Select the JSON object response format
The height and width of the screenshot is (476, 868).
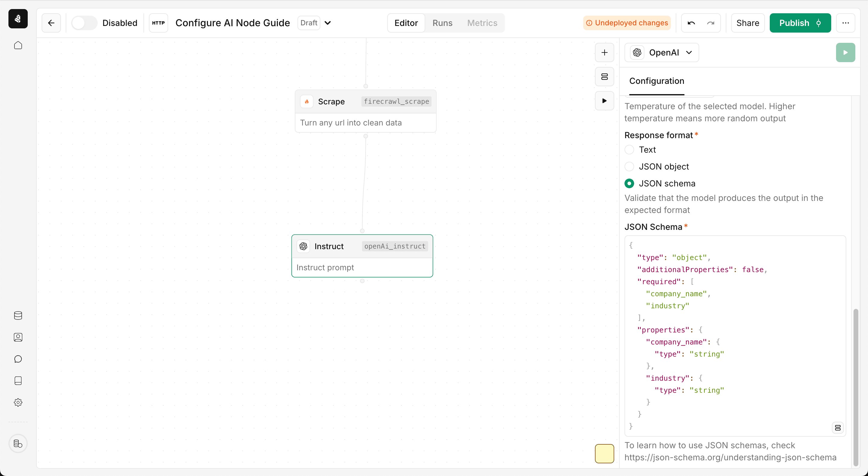tap(629, 166)
